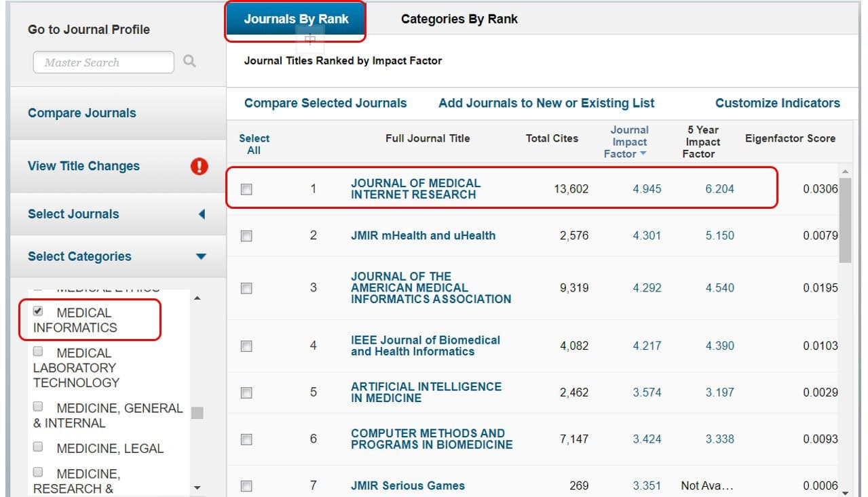This screenshot has width=868, height=497.
Task: Uncheck the MEDICAL INFORMATICS category
Action: click(38, 312)
